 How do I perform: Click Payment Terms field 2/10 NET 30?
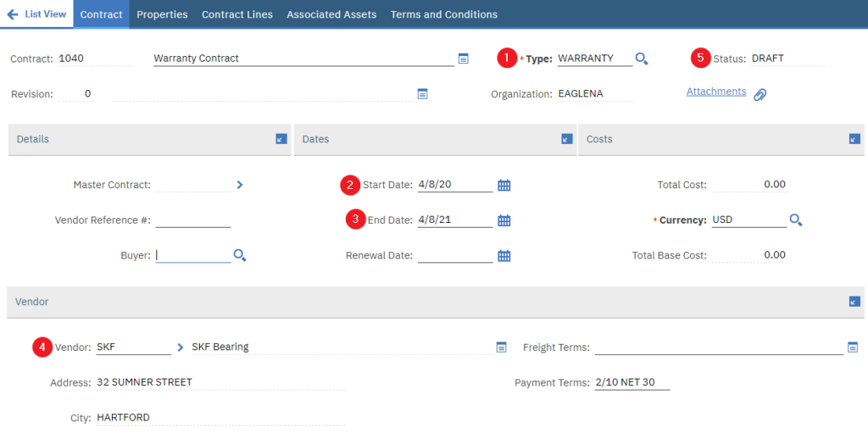(632, 383)
